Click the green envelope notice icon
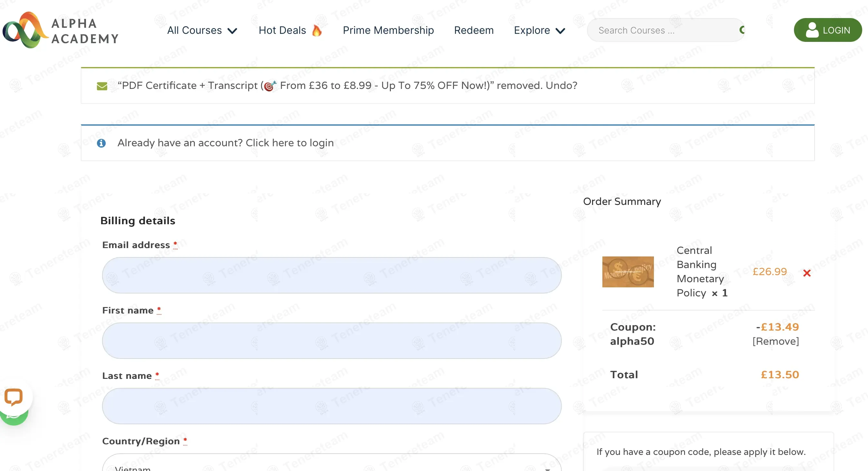868x471 pixels. coord(102,86)
